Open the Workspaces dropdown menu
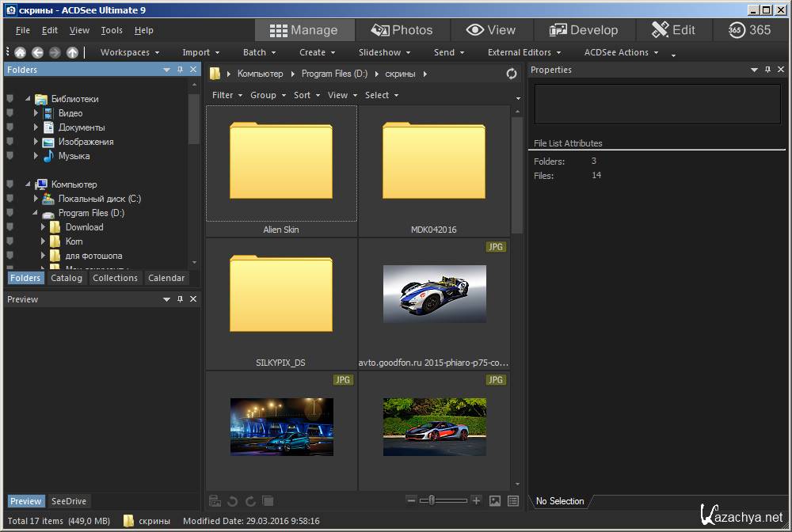 point(130,52)
